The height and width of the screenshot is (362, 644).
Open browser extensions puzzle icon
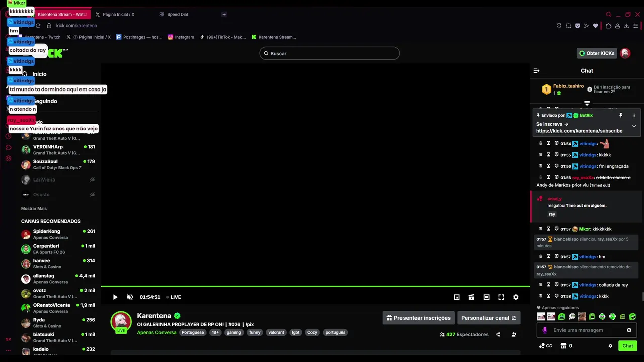point(608,26)
